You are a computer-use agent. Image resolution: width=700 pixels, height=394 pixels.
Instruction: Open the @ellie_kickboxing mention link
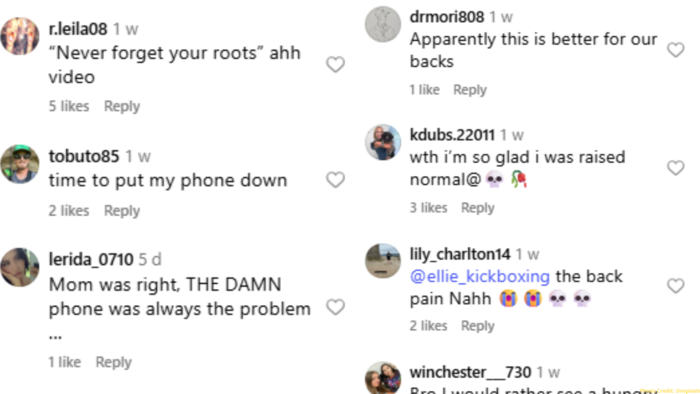tap(479, 277)
